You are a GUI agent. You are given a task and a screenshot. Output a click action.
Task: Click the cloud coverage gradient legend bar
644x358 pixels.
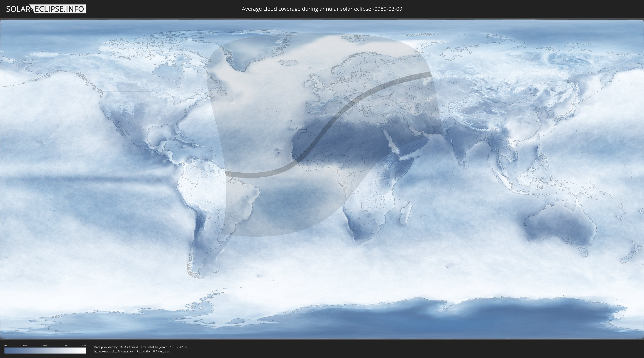(45, 350)
